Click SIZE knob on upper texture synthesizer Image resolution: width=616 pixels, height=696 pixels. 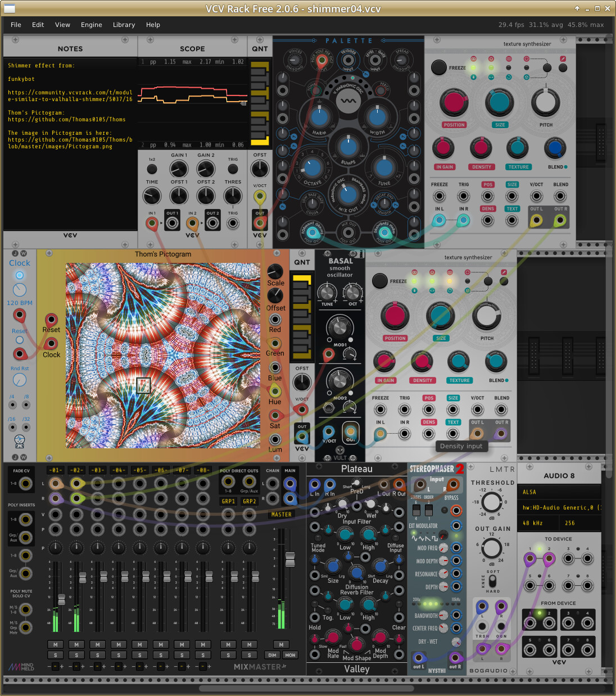[x=499, y=102]
